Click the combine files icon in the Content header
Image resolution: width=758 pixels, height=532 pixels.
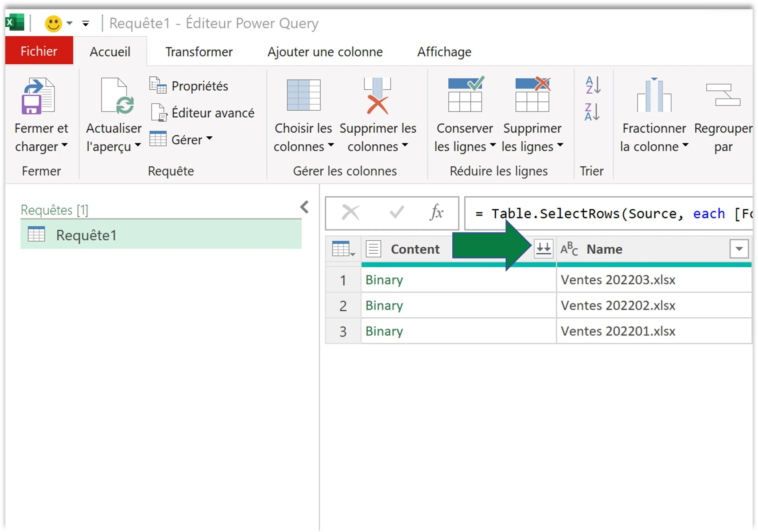click(543, 249)
